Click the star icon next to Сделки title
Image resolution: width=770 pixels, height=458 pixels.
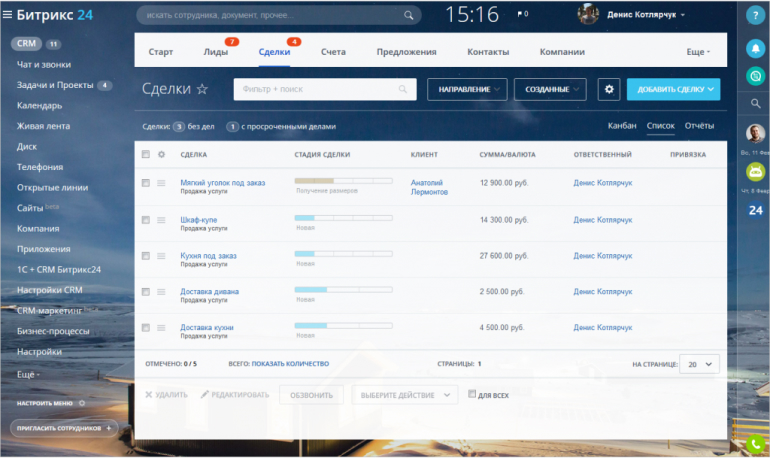point(202,89)
